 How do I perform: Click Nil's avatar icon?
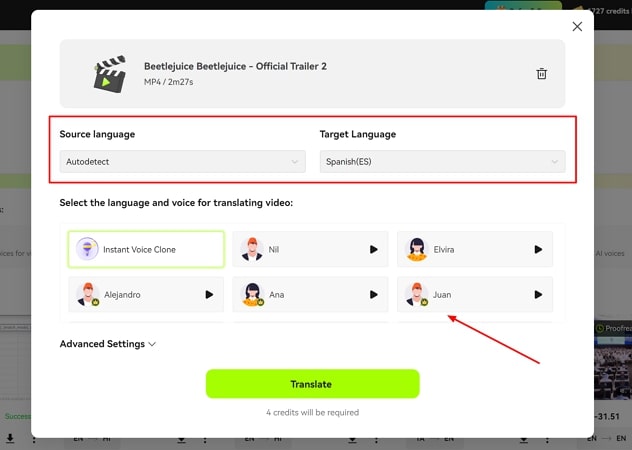click(x=252, y=249)
